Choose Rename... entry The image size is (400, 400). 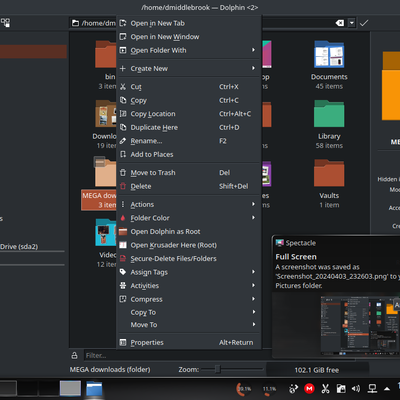189,141
